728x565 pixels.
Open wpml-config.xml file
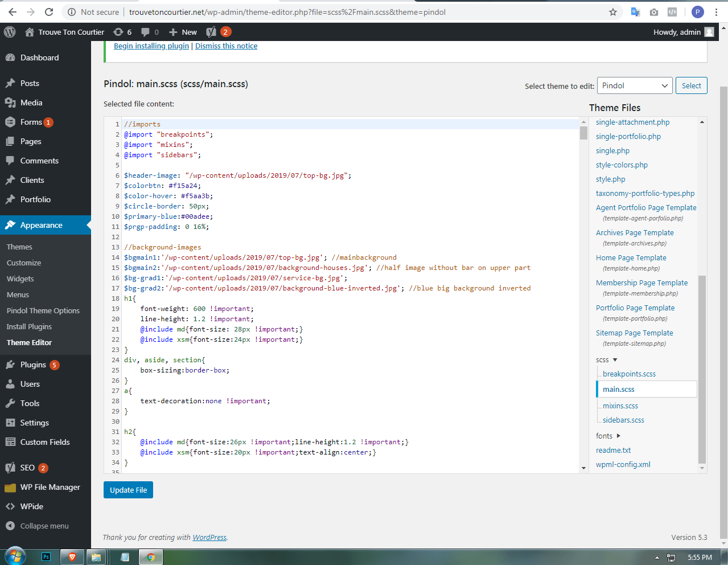(x=623, y=464)
